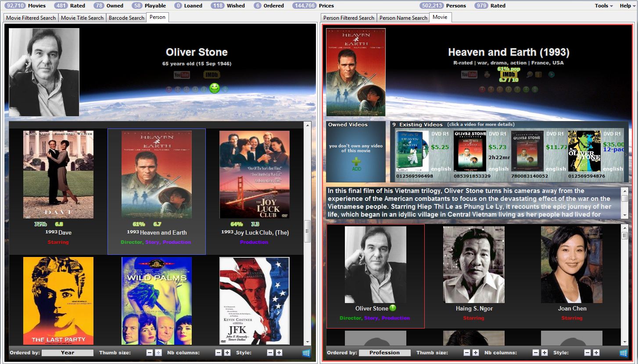Click the brown crate icon in movie header
The image size is (638, 364).
point(538,75)
